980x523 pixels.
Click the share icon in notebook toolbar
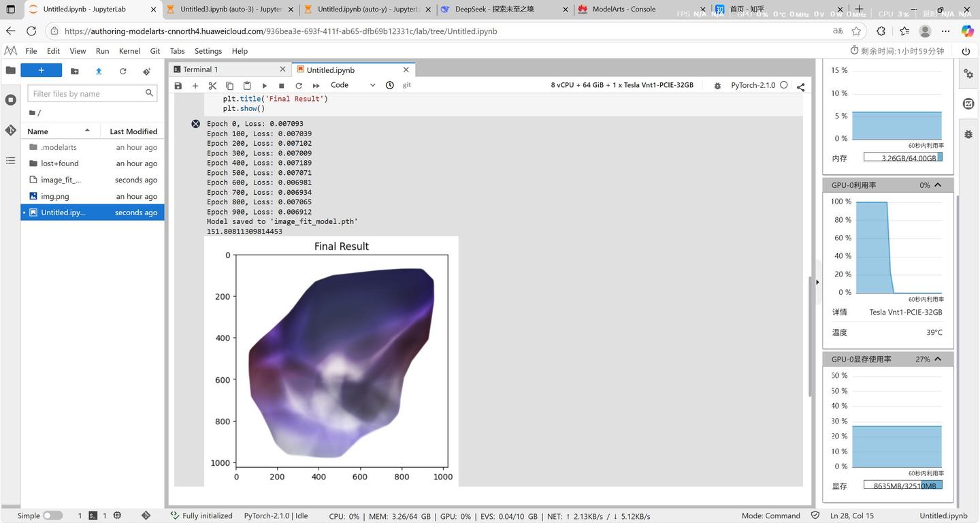click(x=800, y=86)
